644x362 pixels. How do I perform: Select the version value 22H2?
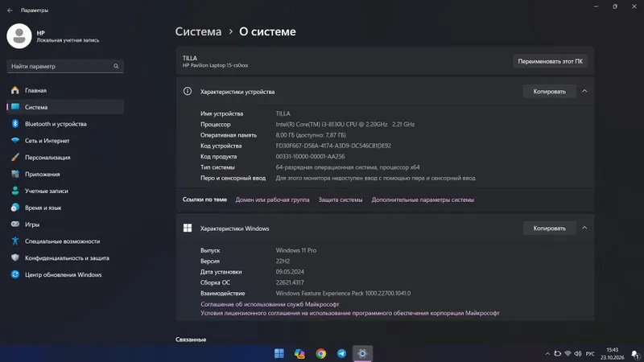(x=283, y=261)
